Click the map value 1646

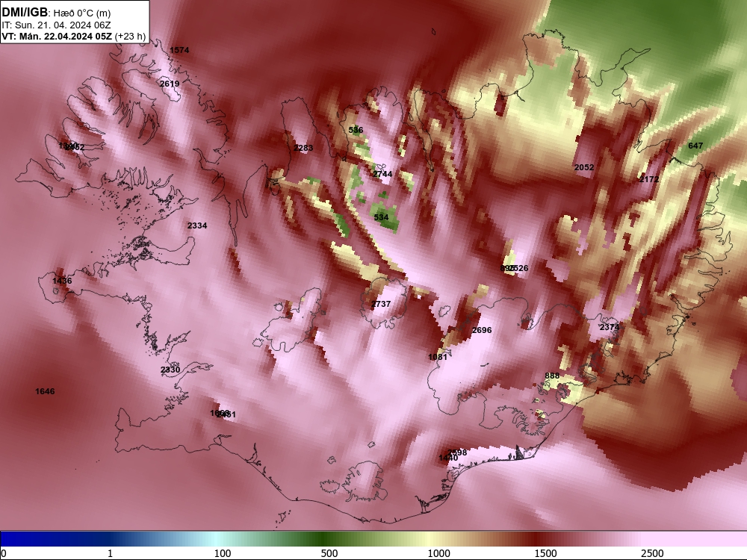[x=45, y=391]
